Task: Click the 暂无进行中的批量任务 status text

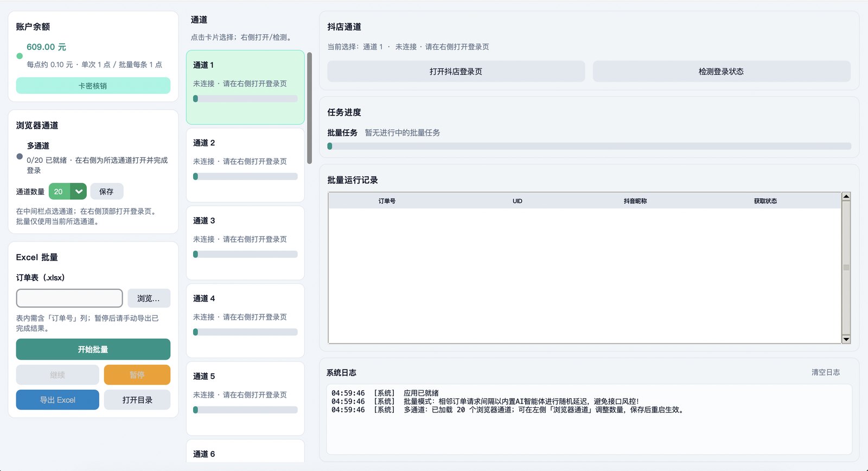Action: (403, 132)
